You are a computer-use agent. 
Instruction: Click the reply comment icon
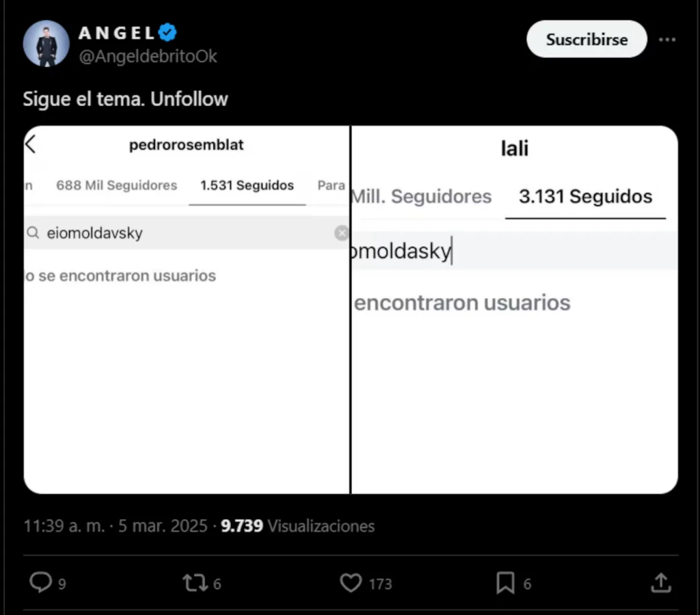coord(41,583)
